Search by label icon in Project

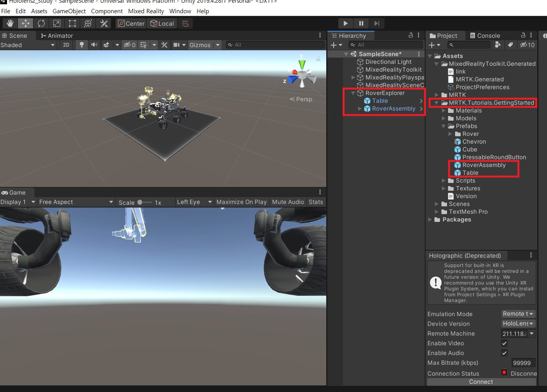coord(510,45)
